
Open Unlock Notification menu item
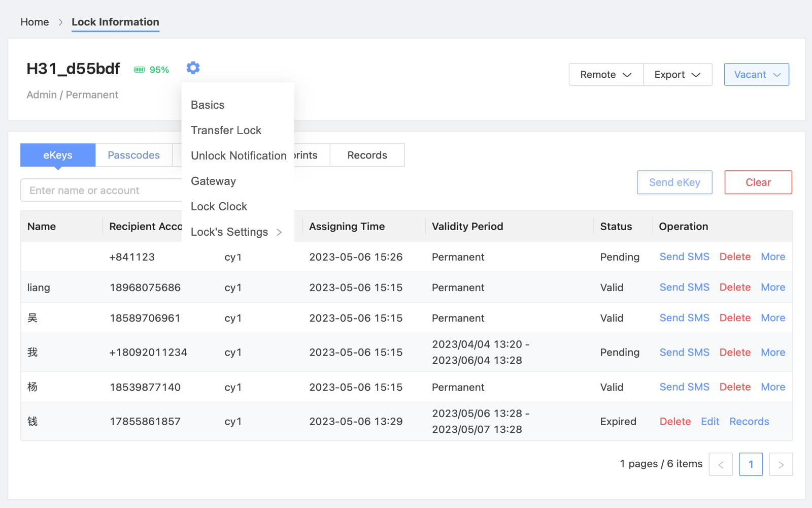pos(238,156)
